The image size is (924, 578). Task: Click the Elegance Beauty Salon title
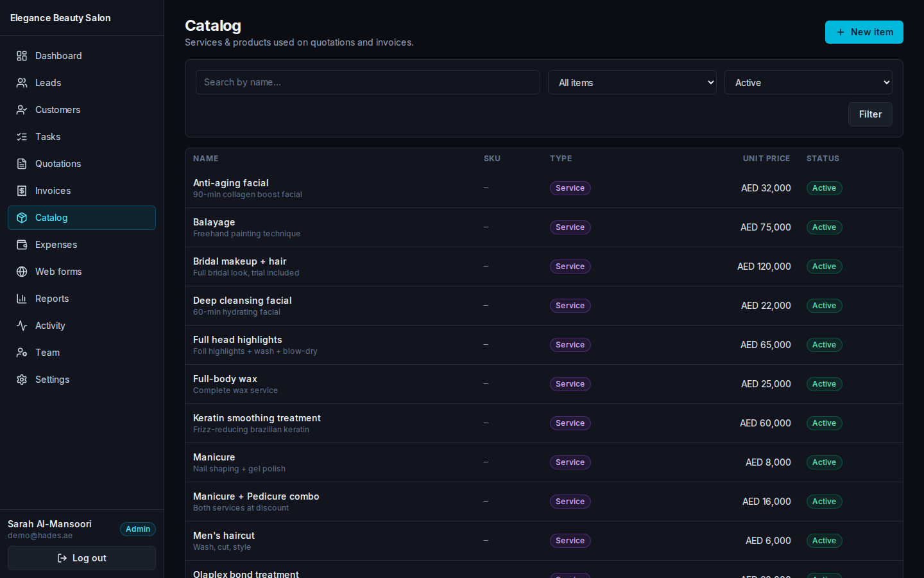[60, 18]
